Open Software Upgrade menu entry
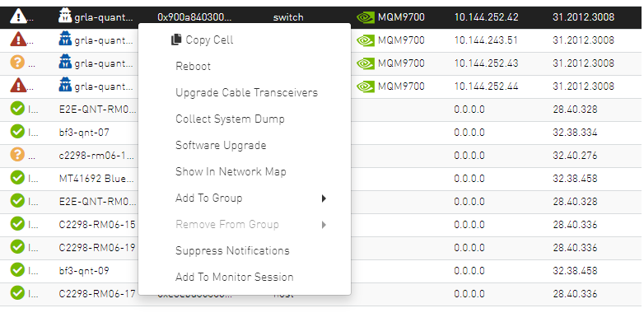 [x=221, y=146]
